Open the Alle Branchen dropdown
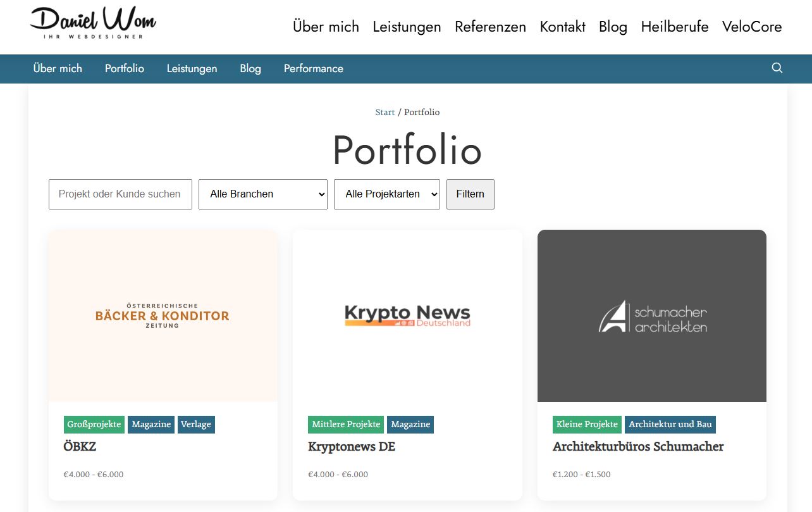The image size is (812, 512). pyautogui.click(x=262, y=194)
